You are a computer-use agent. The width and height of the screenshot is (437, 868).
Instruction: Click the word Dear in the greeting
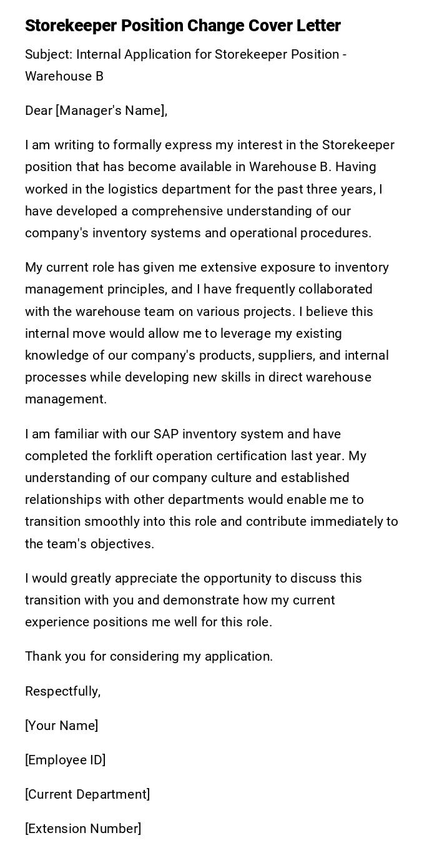point(38,111)
